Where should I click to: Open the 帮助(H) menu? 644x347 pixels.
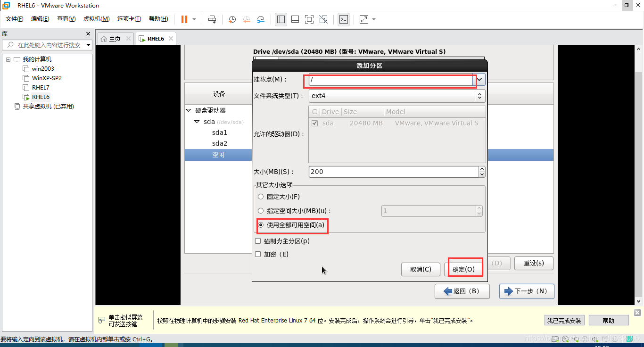[158, 19]
